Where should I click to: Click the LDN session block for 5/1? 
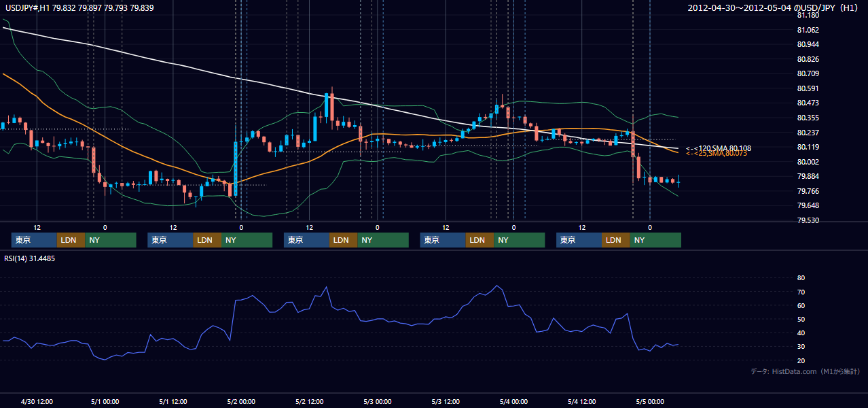point(207,240)
